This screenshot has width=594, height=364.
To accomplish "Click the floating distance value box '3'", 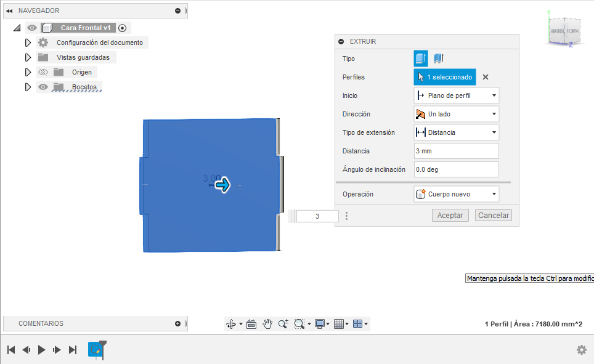I will tap(317, 216).
